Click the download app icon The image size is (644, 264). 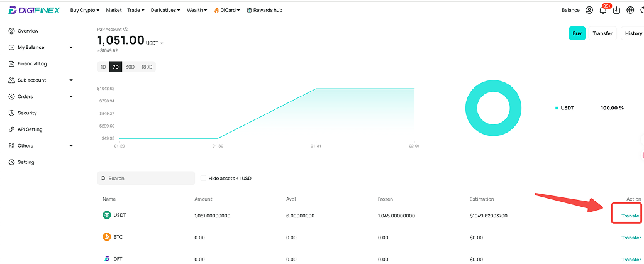[x=616, y=10]
